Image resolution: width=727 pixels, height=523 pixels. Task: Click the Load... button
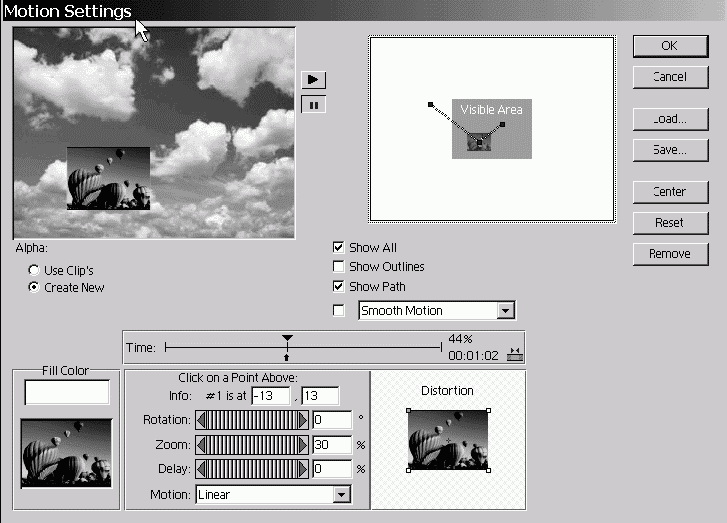click(x=669, y=119)
